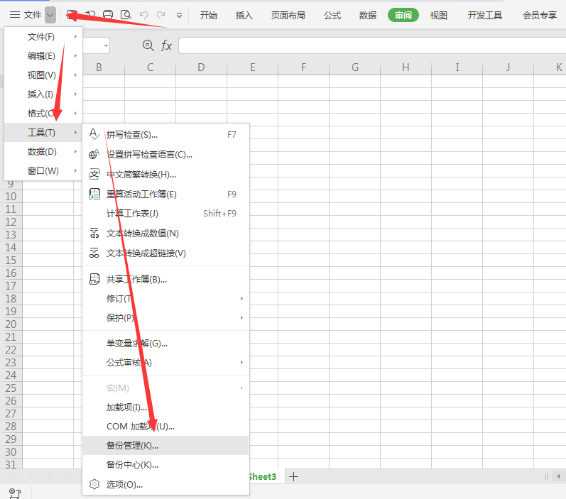Click the text-to-number icon
Screen dimensions: 566x499
coord(94,233)
